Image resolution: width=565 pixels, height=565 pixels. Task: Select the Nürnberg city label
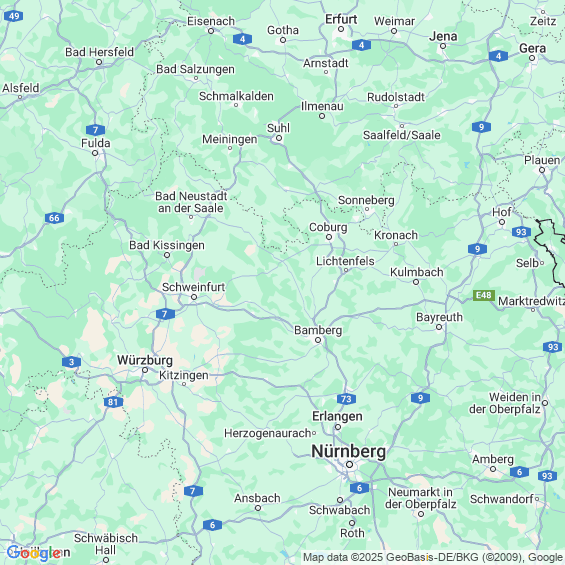[348, 451]
